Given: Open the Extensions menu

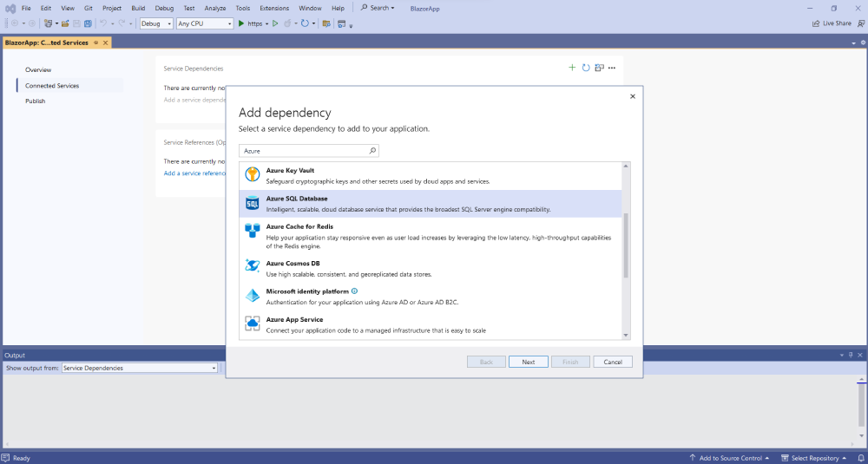Looking at the screenshot, I should [x=274, y=9].
